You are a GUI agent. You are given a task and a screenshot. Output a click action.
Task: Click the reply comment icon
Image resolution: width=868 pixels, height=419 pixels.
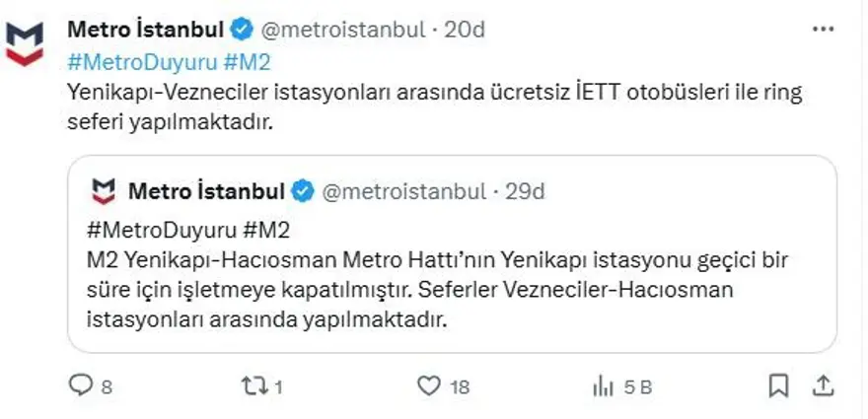79,386
